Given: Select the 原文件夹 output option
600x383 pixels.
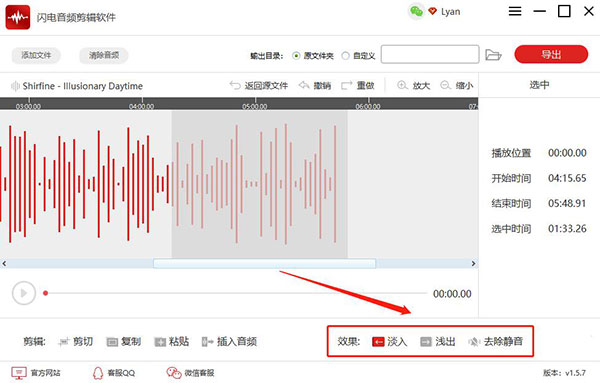Looking at the screenshot, I should [313, 56].
